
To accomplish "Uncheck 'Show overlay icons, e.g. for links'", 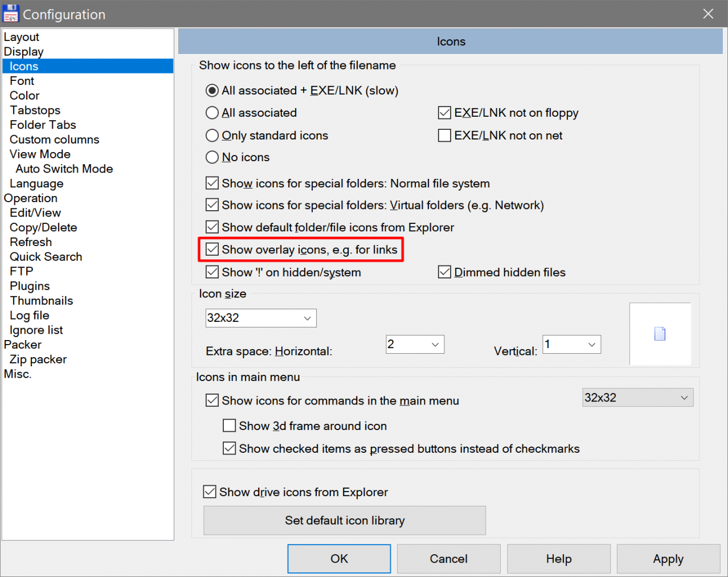I will (x=212, y=249).
